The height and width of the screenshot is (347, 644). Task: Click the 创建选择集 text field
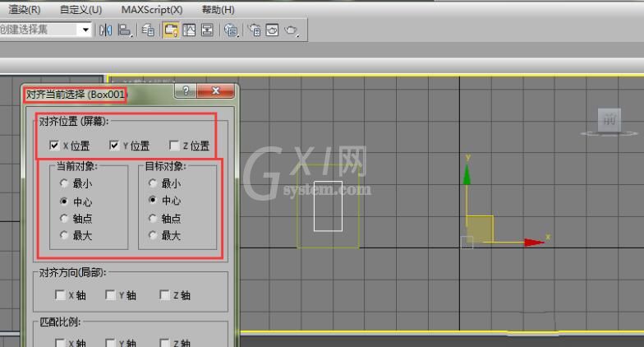pyautogui.click(x=39, y=30)
